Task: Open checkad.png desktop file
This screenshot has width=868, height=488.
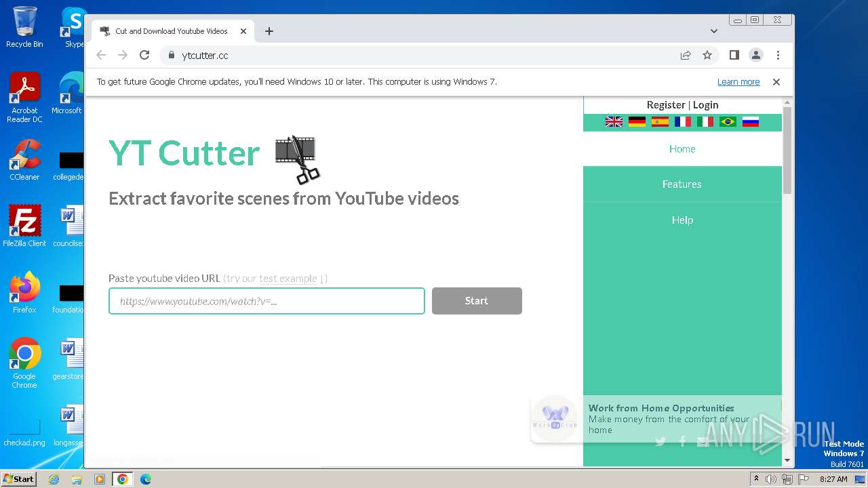Action: 24,432
